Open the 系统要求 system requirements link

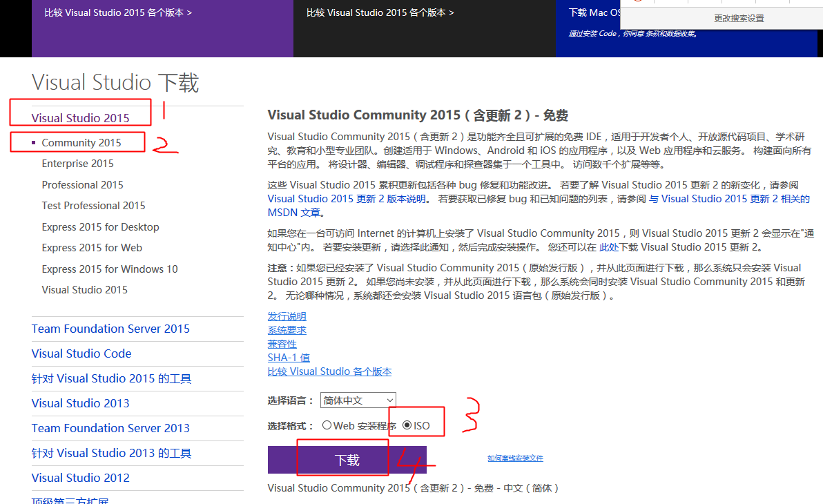[x=287, y=329]
